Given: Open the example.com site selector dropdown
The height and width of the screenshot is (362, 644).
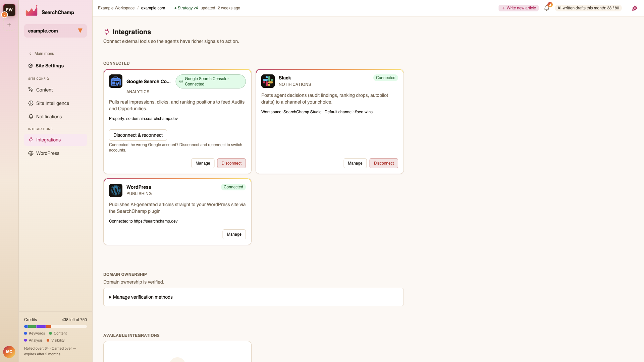Looking at the screenshot, I should point(55,31).
